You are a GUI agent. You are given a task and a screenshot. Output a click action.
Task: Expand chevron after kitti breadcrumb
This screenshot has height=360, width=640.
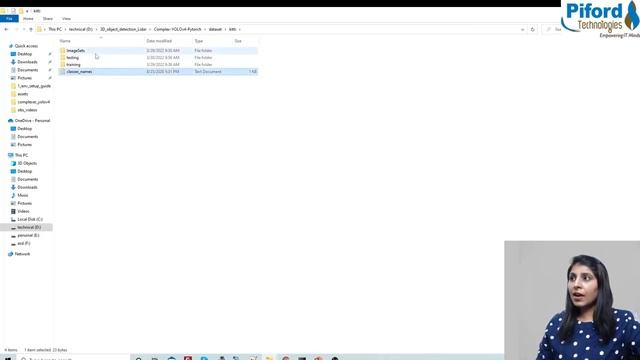coord(240,29)
